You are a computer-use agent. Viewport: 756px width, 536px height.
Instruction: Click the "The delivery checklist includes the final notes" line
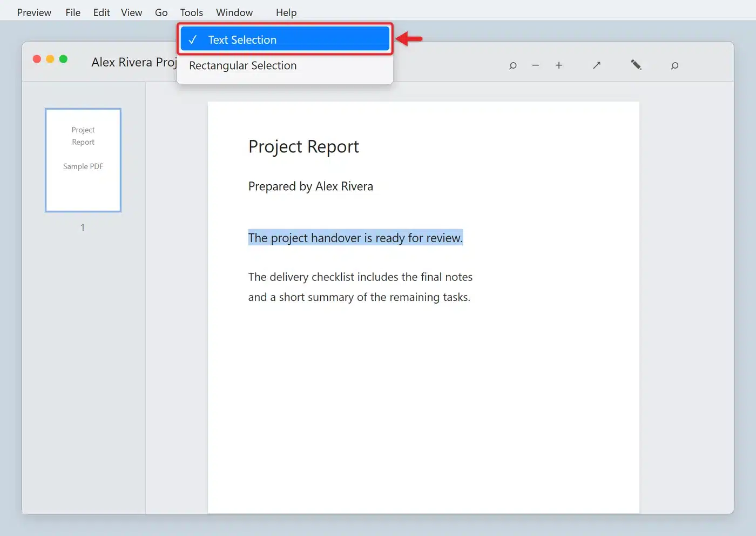pos(360,277)
